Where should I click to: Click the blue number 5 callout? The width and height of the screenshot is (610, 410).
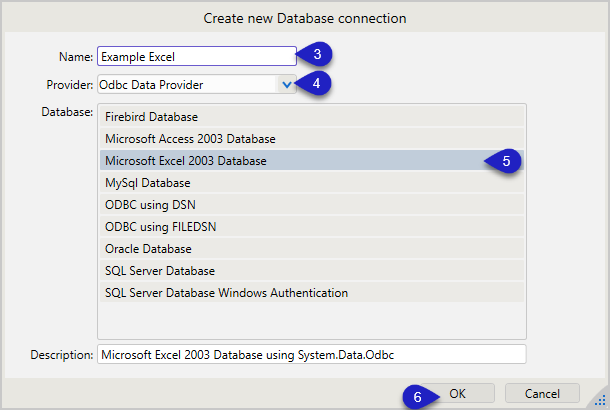click(505, 161)
